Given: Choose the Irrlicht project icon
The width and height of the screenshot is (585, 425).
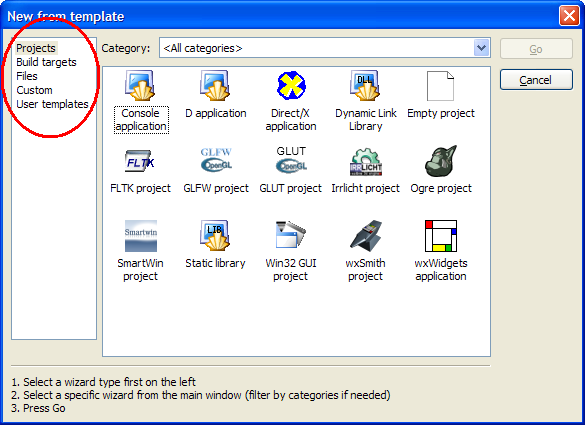Looking at the screenshot, I should pyautogui.click(x=366, y=161).
